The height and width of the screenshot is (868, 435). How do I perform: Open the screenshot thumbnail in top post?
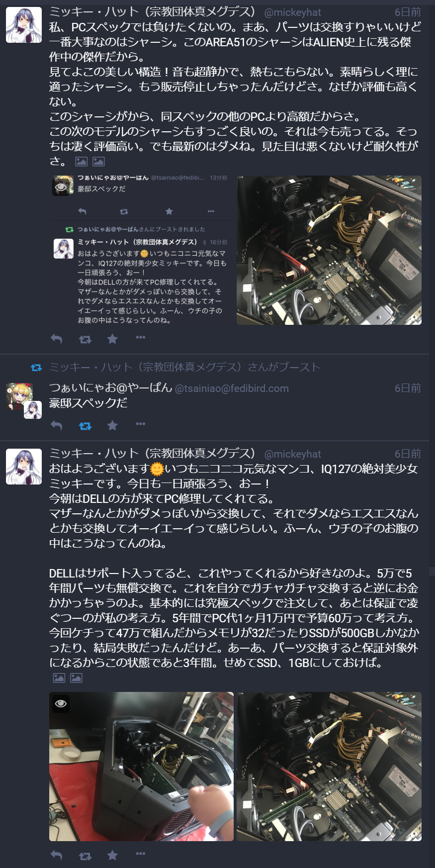(141, 250)
